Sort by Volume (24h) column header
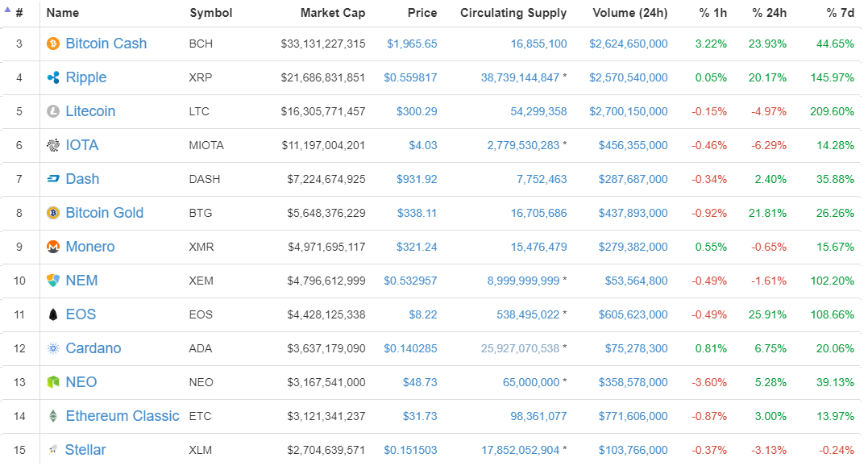Image resolution: width=868 pixels, height=466 pixels. pyautogui.click(x=630, y=13)
